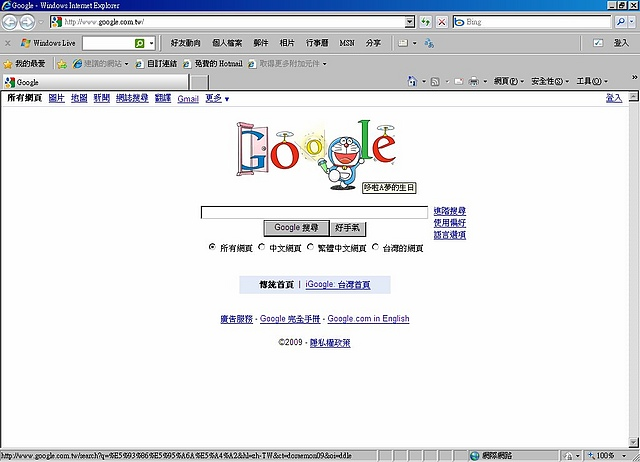Open the address bar URL dropdown
The height and width of the screenshot is (462, 640).
click(410, 22)
